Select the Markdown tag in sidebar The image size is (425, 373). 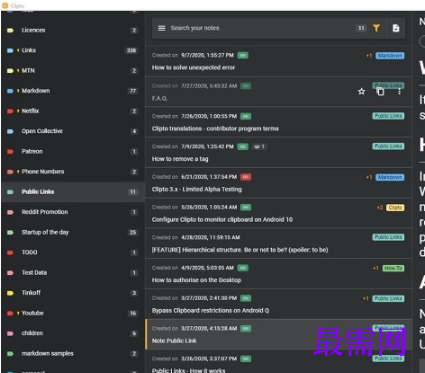[x=73, y=91]
